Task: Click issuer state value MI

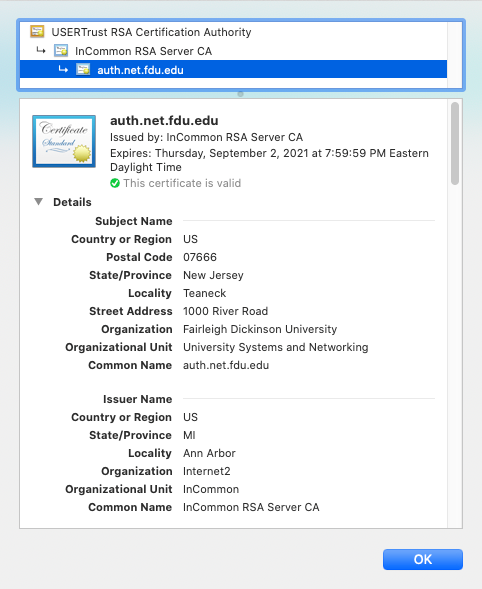Action: click(x=189, y=435)
